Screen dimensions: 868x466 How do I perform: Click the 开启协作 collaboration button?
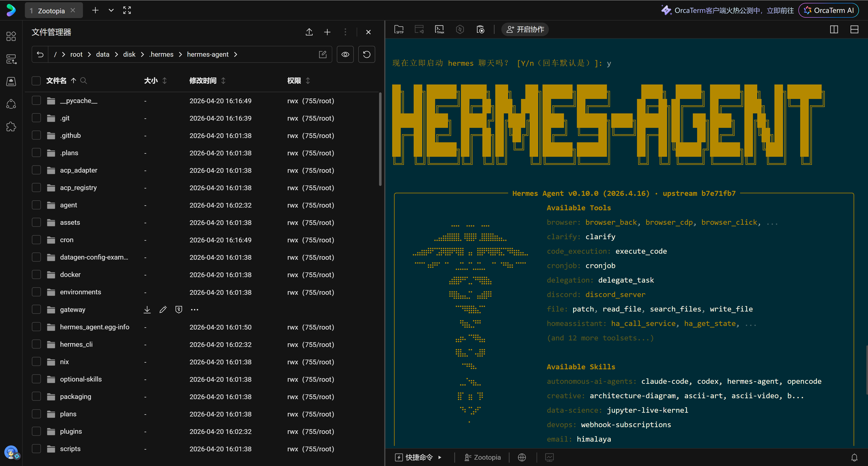point(525,30)
